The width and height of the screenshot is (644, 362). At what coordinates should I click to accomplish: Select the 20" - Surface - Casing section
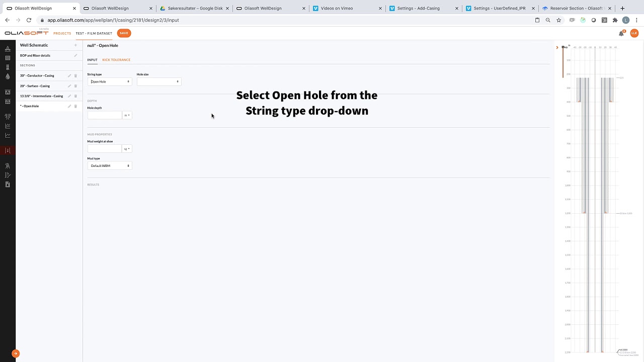tap(35, 86)
